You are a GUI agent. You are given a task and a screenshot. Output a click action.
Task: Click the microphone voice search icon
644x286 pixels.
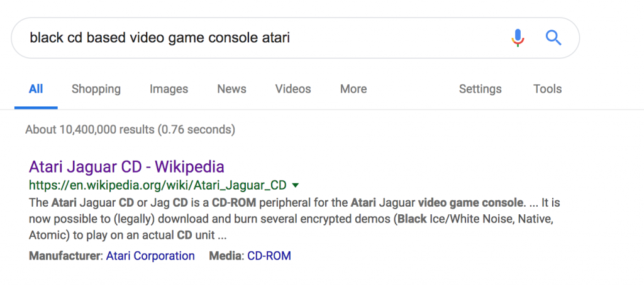coord(518,38)
